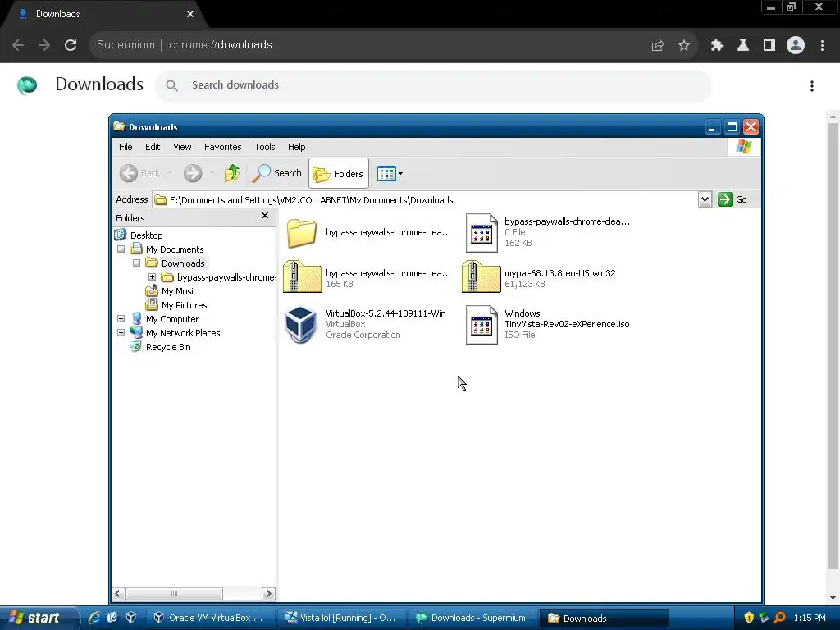Close the Downloads browser tab
Screen dimensions: 840x630
coord(190,14)
